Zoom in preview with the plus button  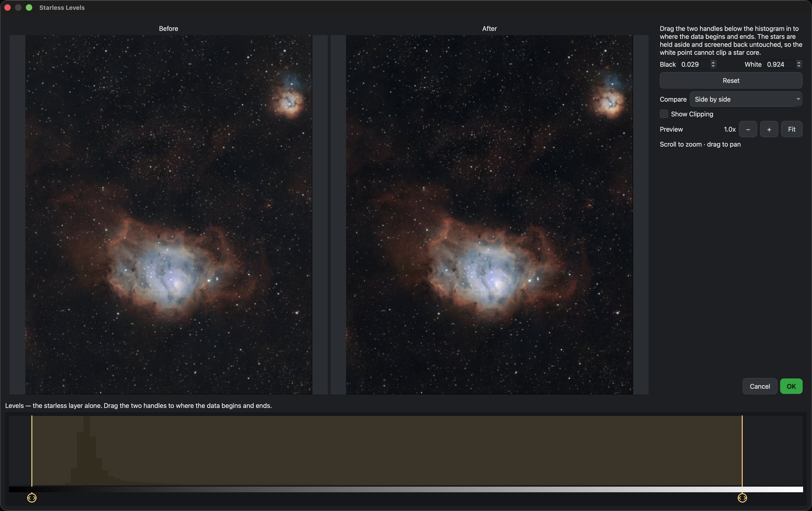coord(769,129)
